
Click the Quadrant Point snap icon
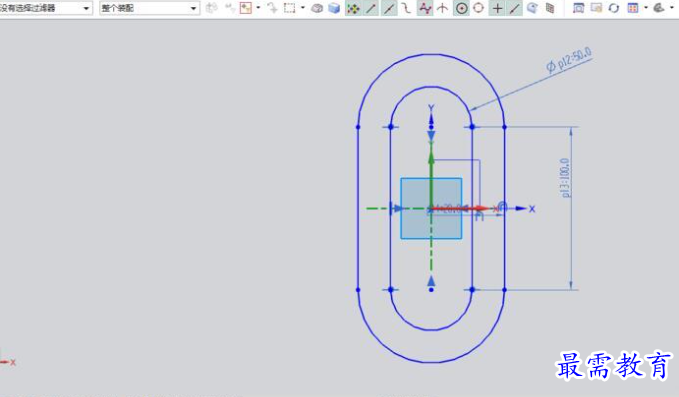pyautogui.click(x=479, y=8)
